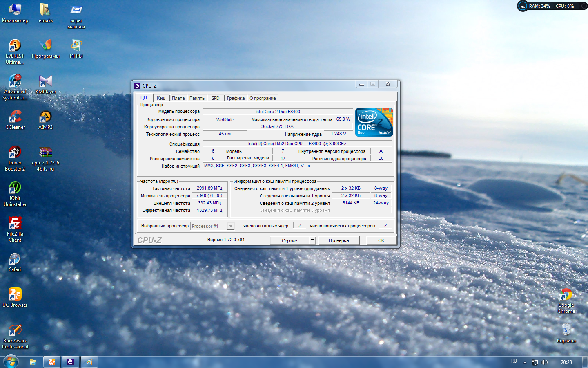Switch to the Графика tab

pyautogui.click(x=236, y=98)
